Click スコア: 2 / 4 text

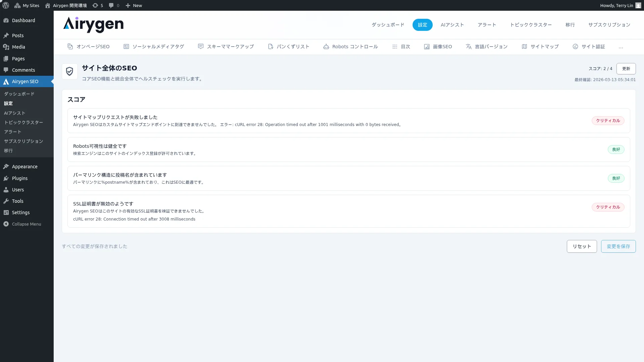(x=600, y=69)
